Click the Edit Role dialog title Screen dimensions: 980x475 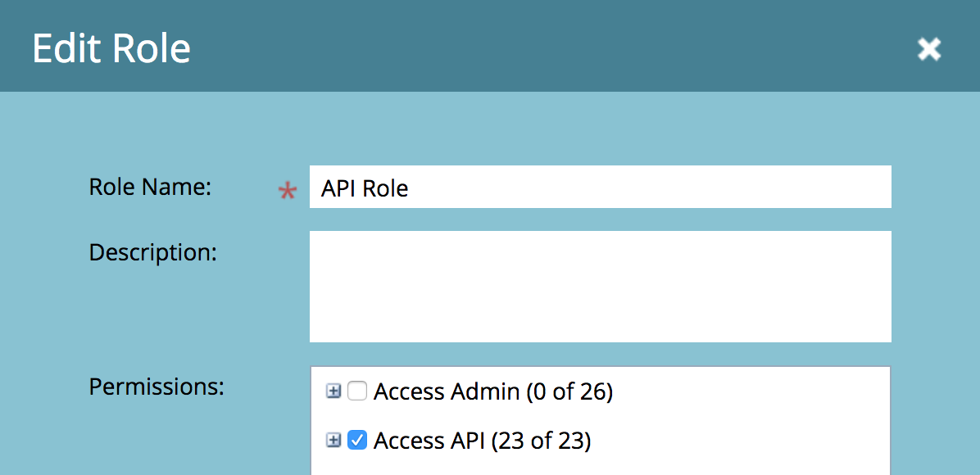(111, 49)
